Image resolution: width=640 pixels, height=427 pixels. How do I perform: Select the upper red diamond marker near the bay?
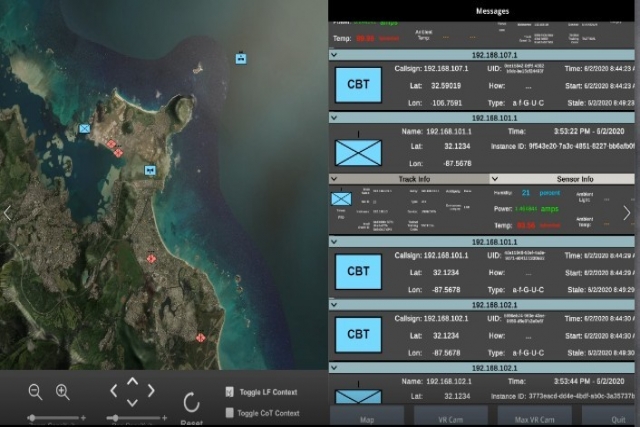click(x=111, y=144)
